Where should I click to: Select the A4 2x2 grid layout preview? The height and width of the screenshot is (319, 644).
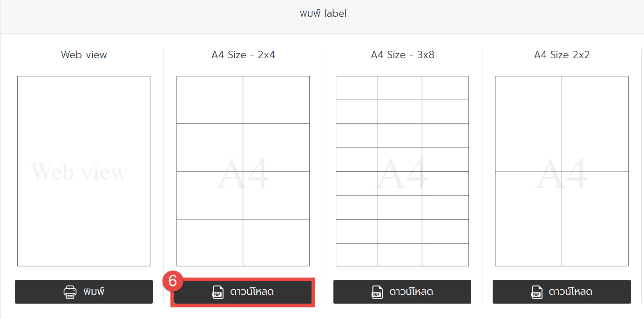point(562,171)
